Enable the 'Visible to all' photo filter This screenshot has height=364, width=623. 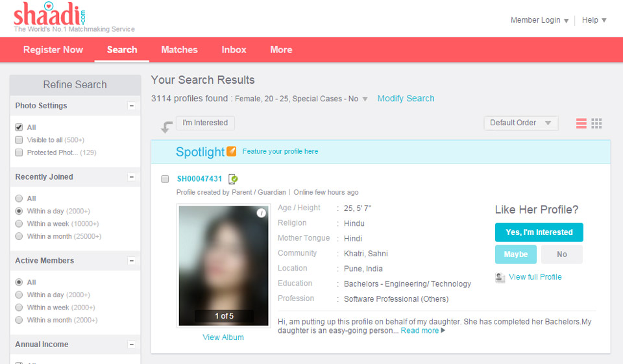(x=19, y=140)
